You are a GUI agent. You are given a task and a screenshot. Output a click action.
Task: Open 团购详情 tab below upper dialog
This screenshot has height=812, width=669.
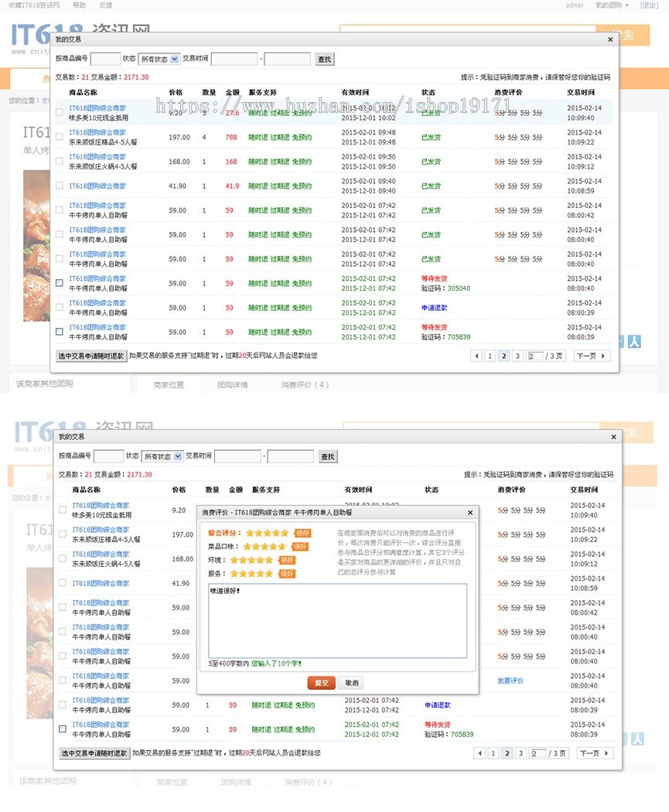tap(233, 385)
